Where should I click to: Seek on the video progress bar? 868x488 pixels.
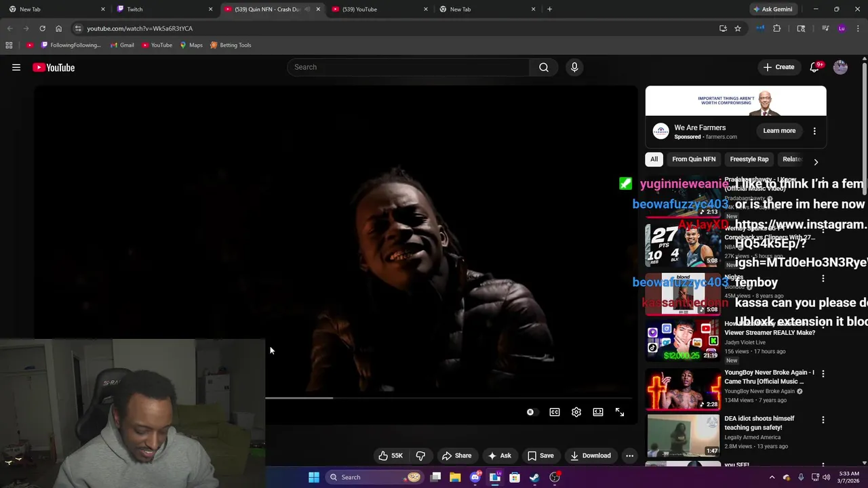448,398
